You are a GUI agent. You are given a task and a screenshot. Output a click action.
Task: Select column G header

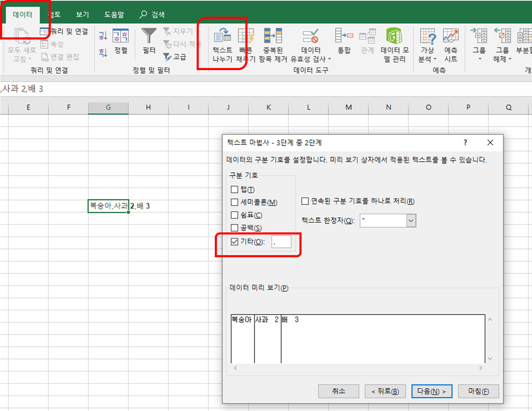coord(108,107)
